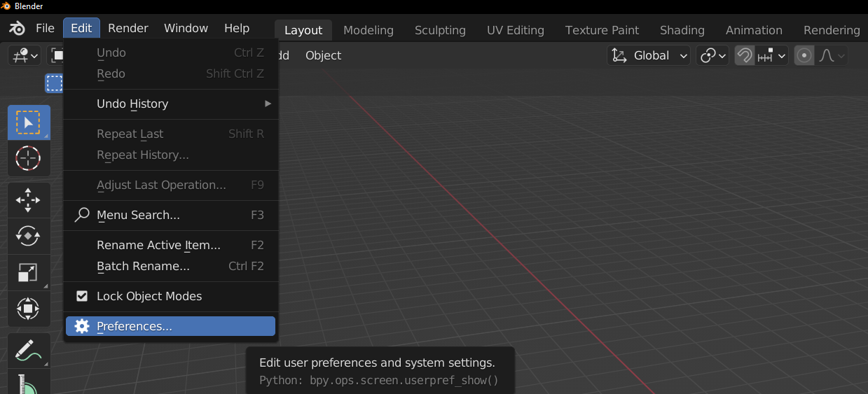The image size is (868, 394).
Task: Click the gear icon beside Preferences
Action: pyautogui.click(x=82, y=326)
